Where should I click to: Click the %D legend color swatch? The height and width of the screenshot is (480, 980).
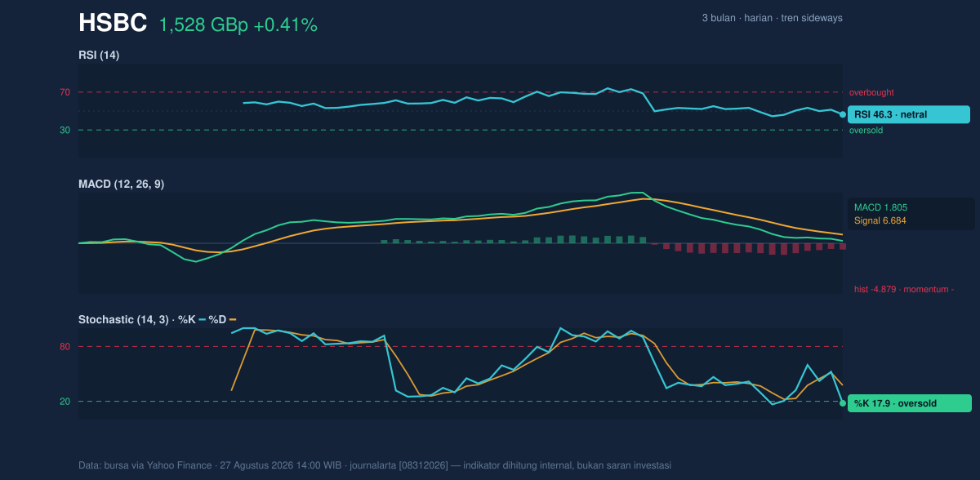tap(233, 319)
